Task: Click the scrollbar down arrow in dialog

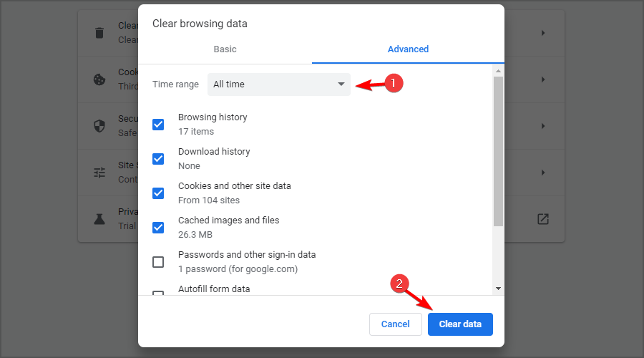Action: click(498, 289)
